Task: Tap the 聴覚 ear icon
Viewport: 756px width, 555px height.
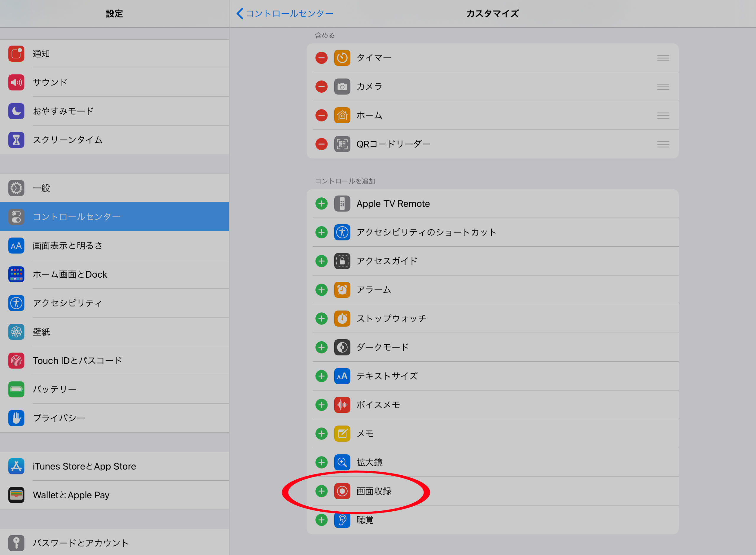Action: (342, 520)
